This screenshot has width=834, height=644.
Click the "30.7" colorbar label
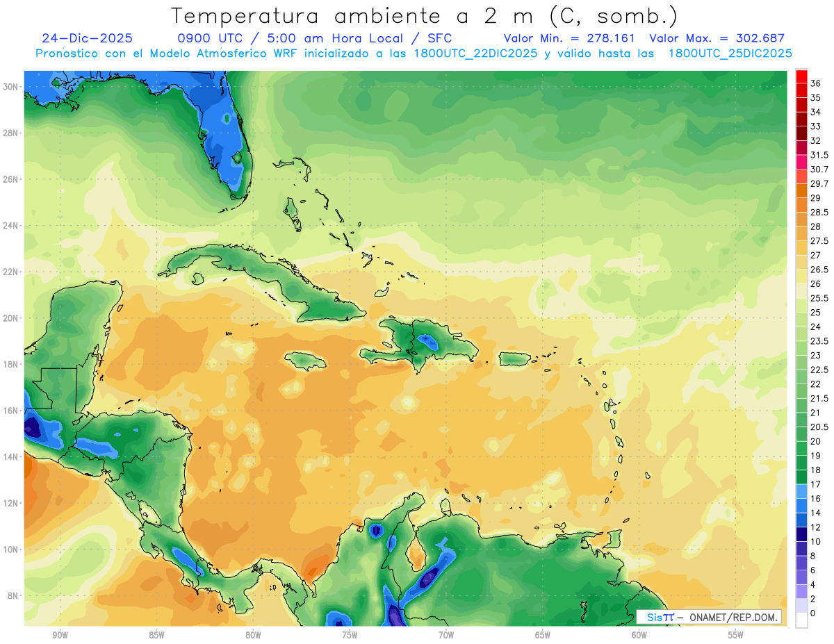tap(819, 170)
